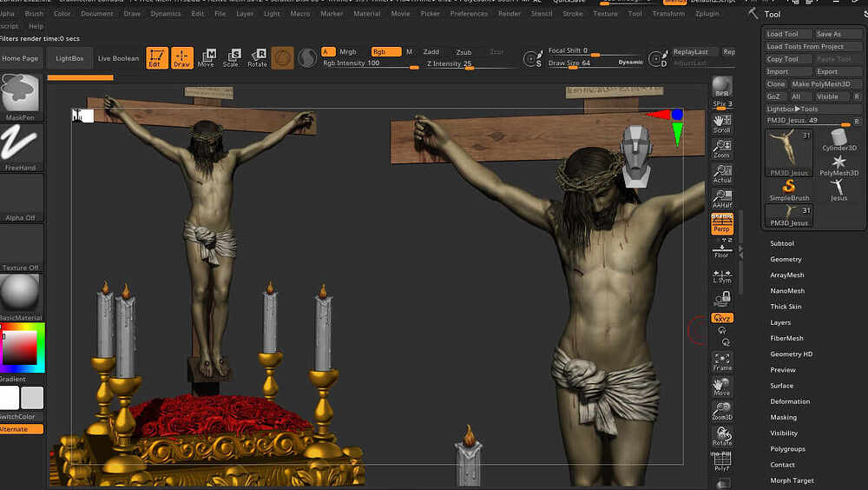The image size is (868, 490).
Task: Set canvas to Actual size
Action: pyautogui.click(x=722, y=174)
